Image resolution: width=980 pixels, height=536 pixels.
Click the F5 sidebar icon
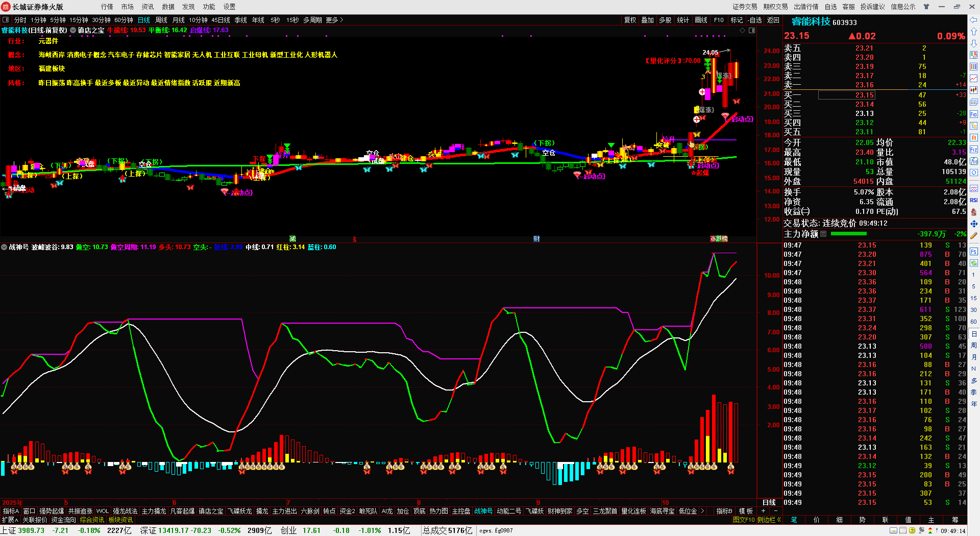tap(974, 251)
